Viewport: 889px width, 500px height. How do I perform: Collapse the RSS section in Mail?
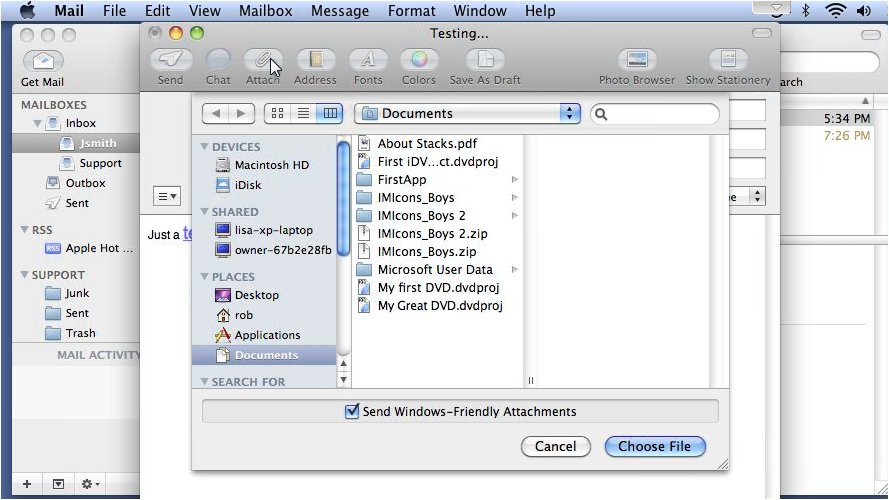[24, 230]
